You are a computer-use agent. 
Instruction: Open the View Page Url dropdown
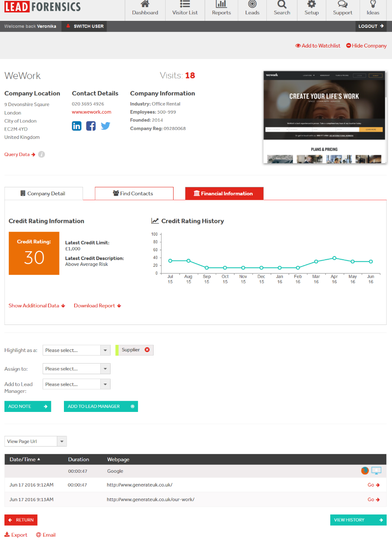[x=36, y=441]
